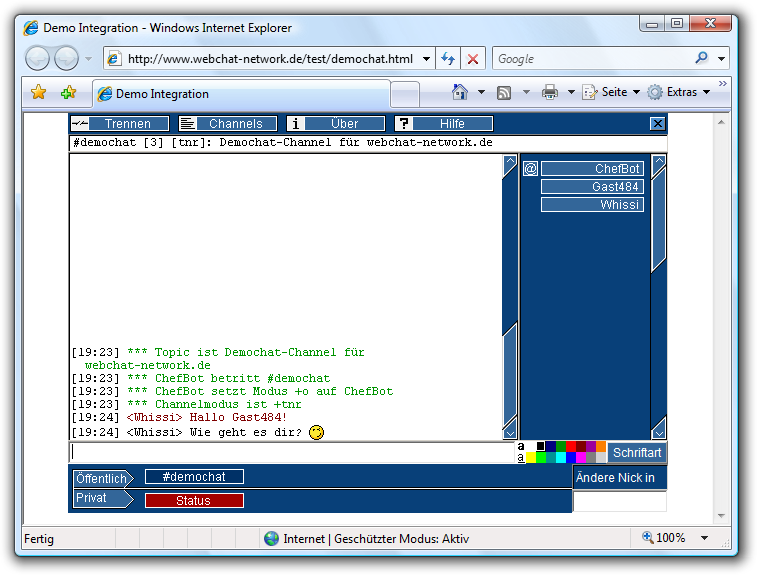
Task: Pick the yellow color swatch
Action: (531, 457)
